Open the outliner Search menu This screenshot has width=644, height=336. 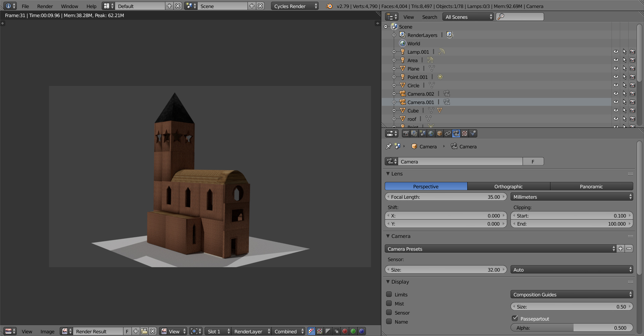(430, 17)
